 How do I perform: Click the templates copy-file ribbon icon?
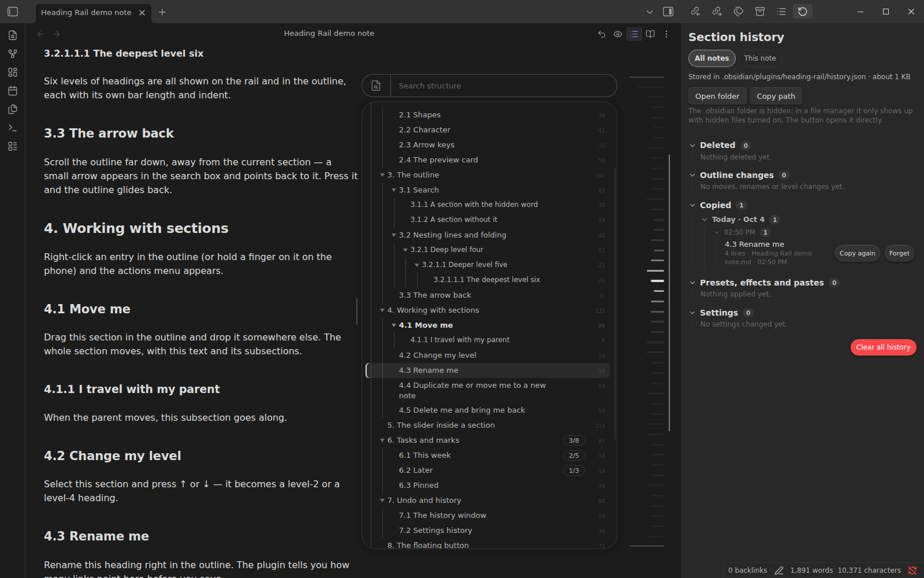[x=13, y=109]
